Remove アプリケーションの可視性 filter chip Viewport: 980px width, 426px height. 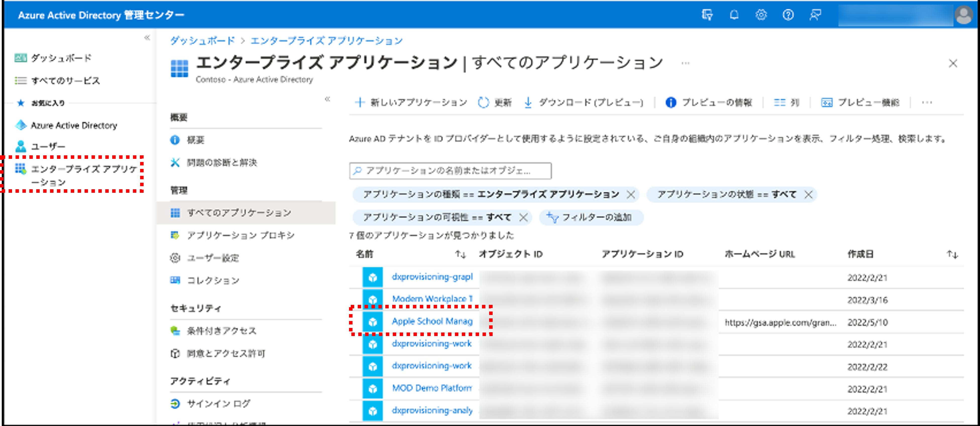click(x=524, y=217)
